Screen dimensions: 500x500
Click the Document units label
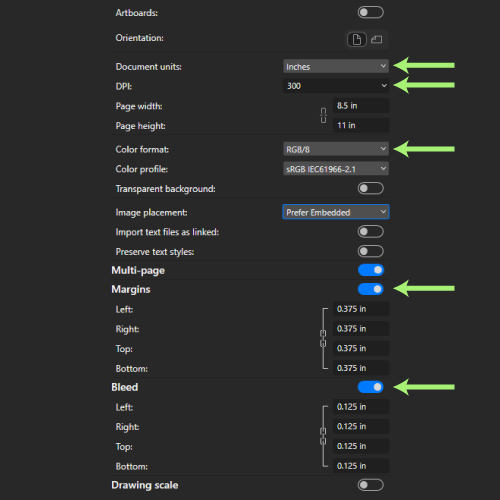pyautogui.click(x=148, y=67)
